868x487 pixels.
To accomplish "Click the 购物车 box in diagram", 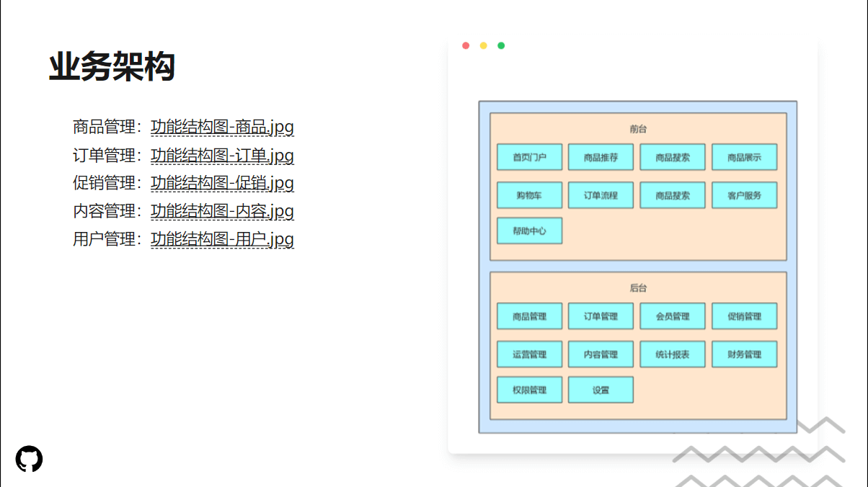I will [529, 195].
